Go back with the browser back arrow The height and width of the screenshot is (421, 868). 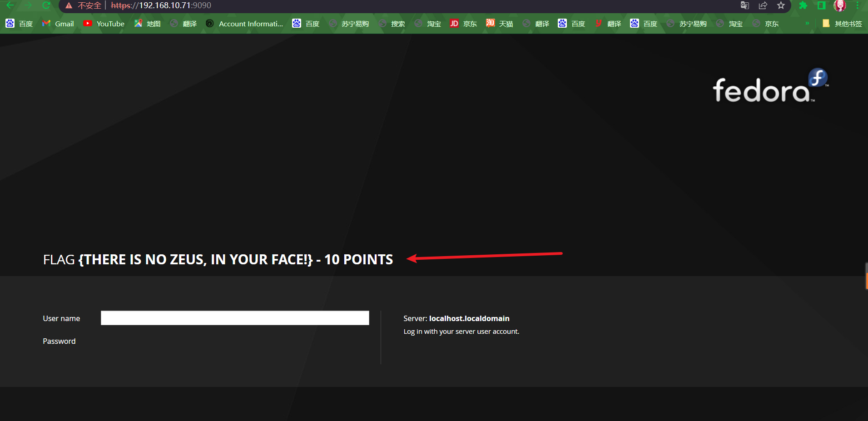point(10,5)
